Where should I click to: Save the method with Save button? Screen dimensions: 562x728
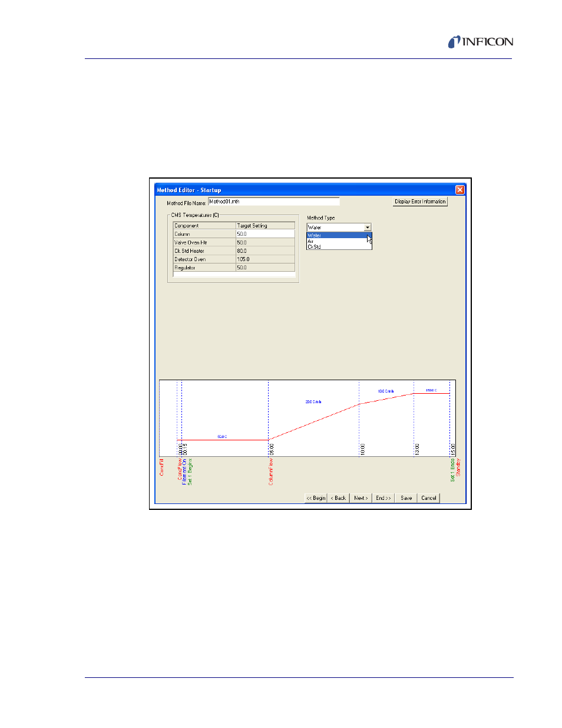[x=406, y=498]
